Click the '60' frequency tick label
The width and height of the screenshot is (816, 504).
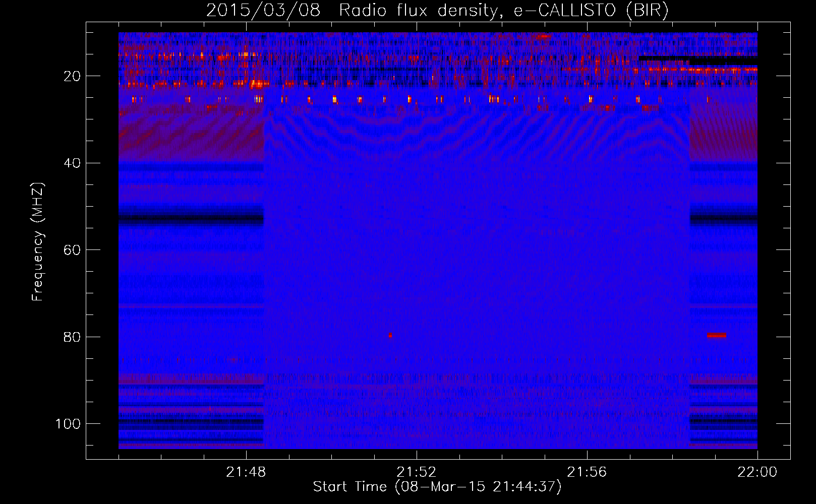click(x=72, y=250)
